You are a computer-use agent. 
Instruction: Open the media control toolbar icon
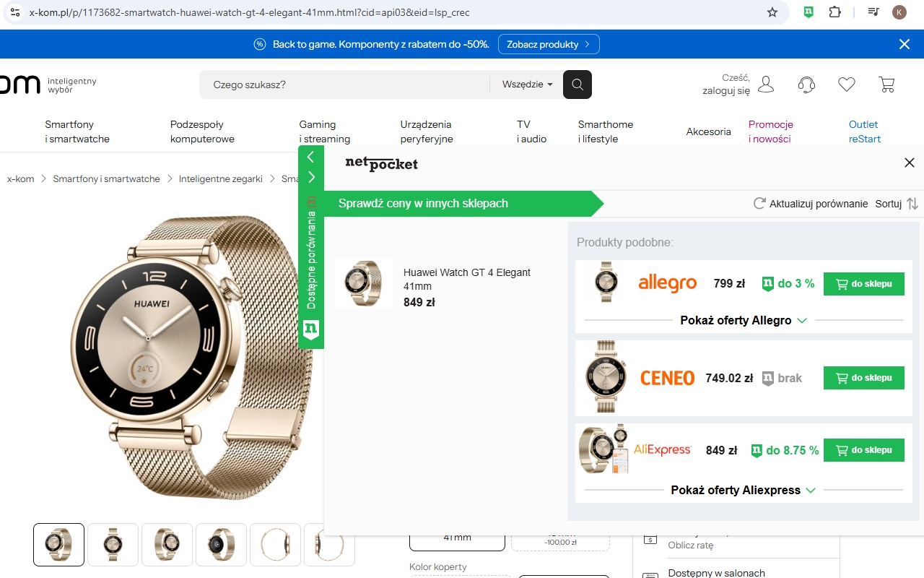click(x=873, y=12)
